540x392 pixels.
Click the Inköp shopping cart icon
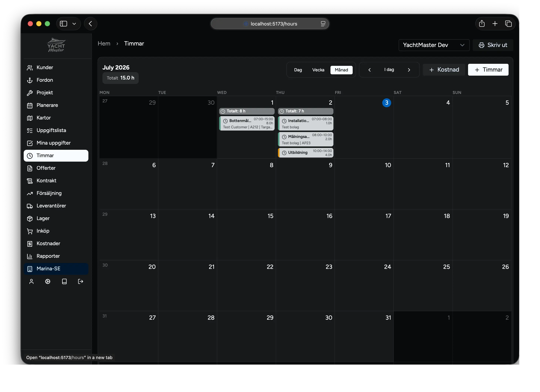point(30,231)
